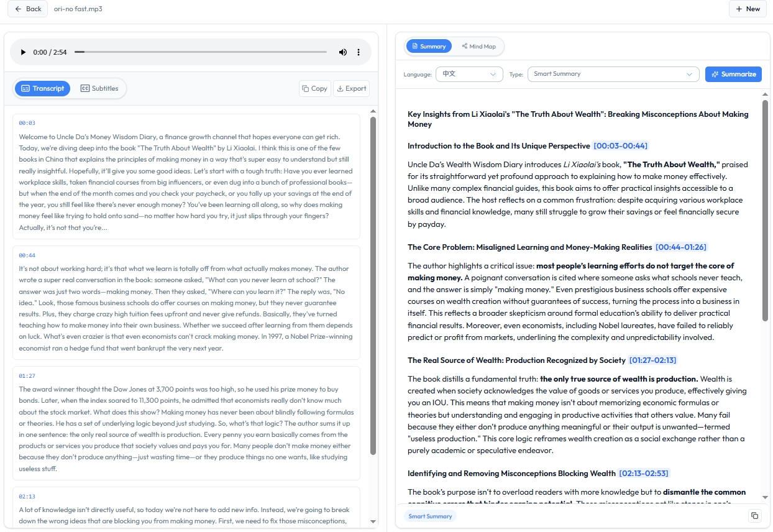Click summary timestamp link [01:27-02:13]
This screenshot has width=773, height=532.
652,360
